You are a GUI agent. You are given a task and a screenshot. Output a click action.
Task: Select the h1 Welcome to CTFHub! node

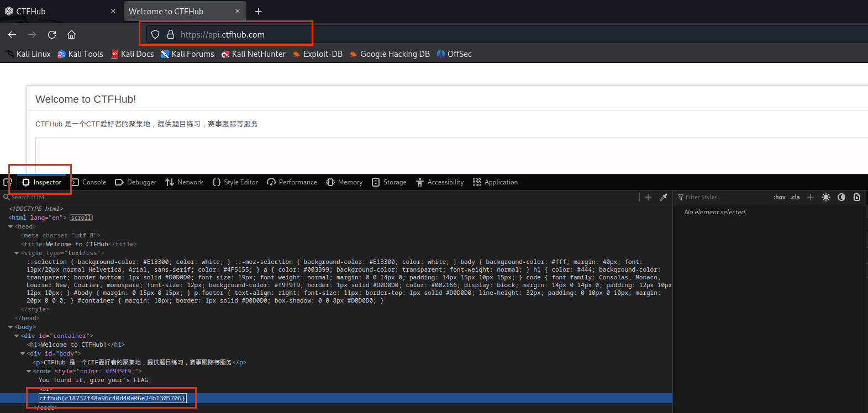[76, 345]
